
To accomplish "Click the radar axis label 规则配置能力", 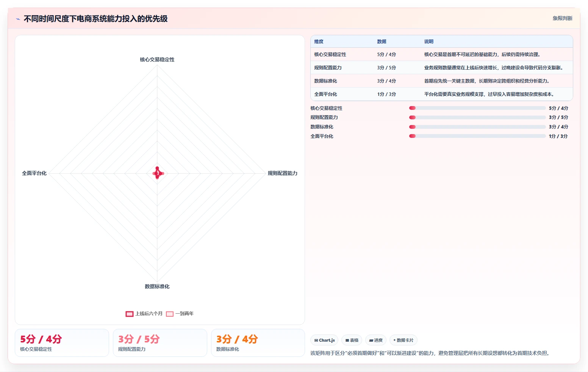I will point(283,173).
